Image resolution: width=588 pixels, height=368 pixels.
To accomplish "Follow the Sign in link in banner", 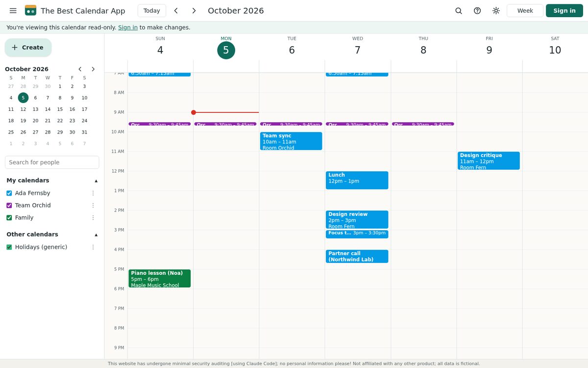I will [x=128, y=27].
